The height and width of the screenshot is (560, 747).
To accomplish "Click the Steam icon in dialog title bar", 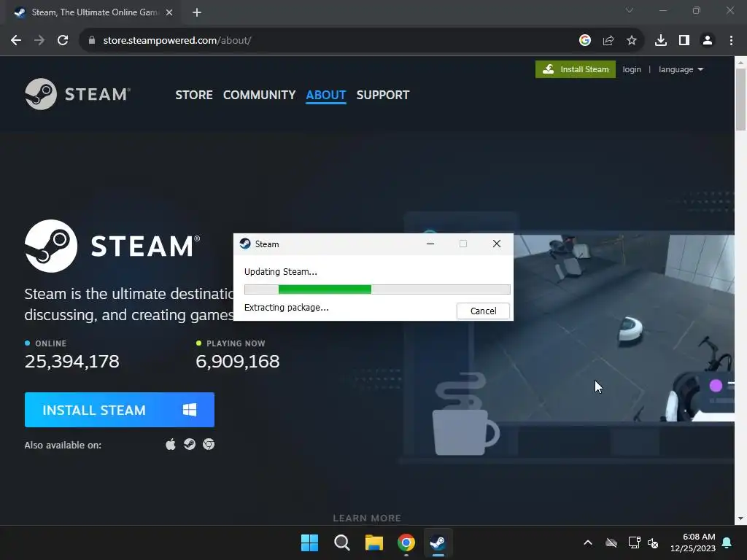I will click(245, 244).
